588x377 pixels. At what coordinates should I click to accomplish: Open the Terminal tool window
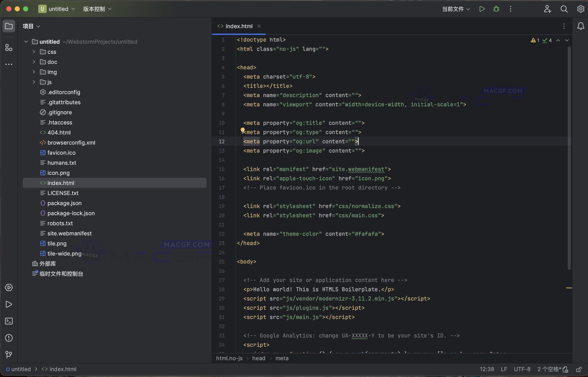pos(9,321)
